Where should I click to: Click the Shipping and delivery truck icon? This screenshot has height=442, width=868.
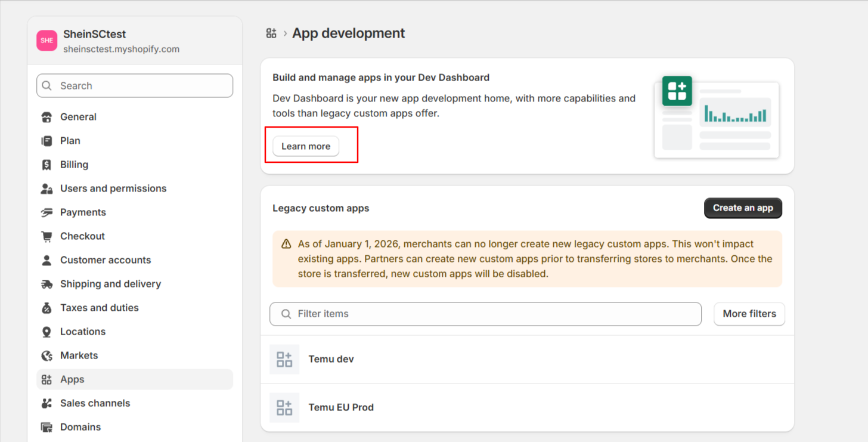[46, 284]
